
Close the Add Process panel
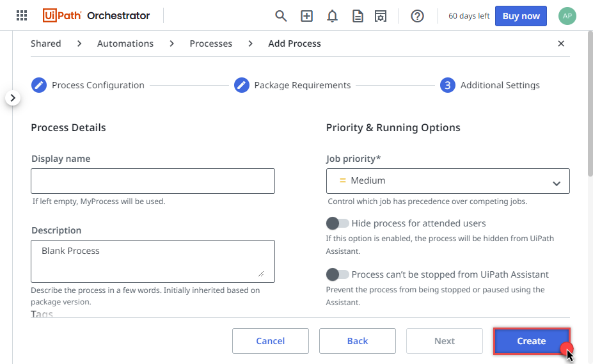click(561, 44)
